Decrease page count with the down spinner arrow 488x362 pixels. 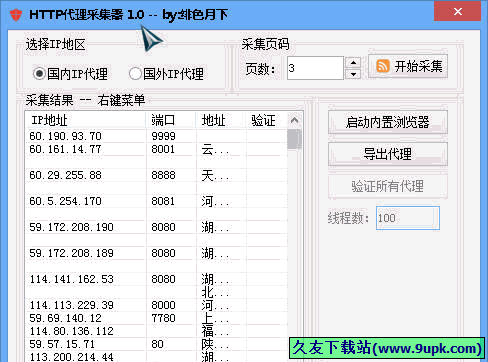[353, 74]
